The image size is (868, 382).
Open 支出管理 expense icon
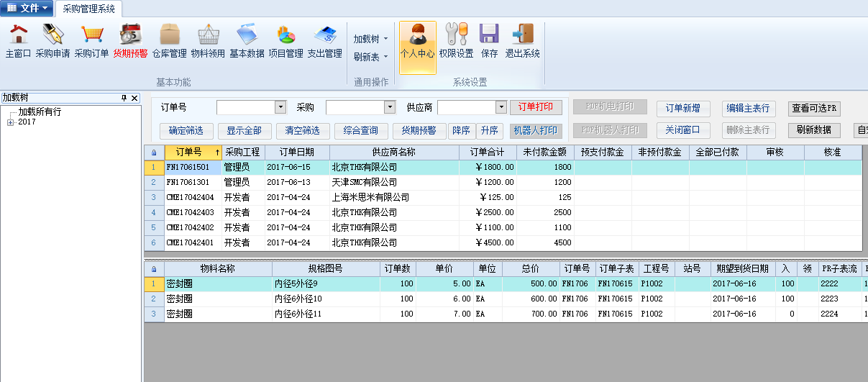324,41
